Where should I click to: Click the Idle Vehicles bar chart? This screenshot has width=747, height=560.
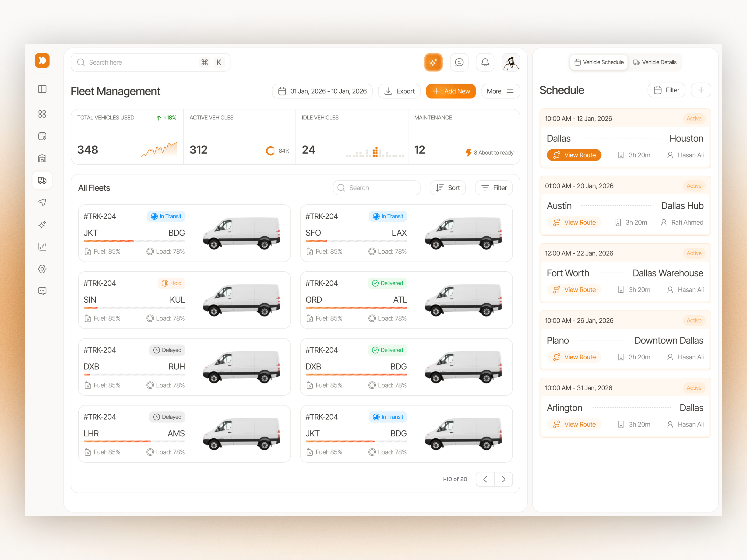coord(375,152)
